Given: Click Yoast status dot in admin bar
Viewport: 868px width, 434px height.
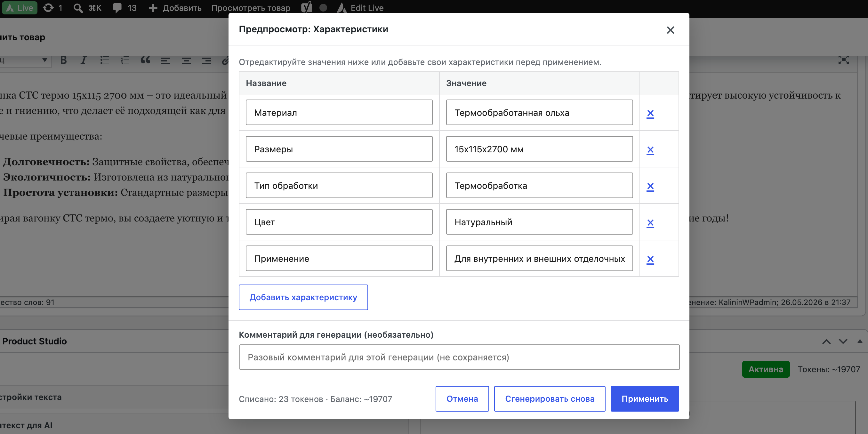Looking at the screenshot, I should 323,7.
